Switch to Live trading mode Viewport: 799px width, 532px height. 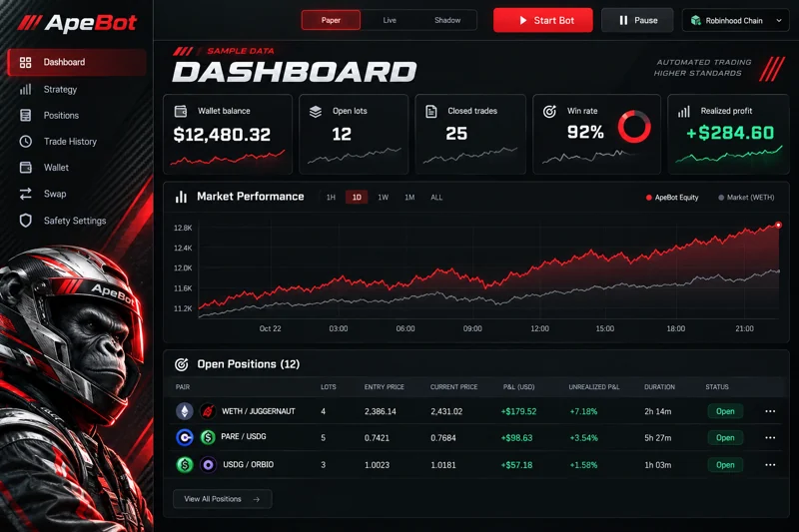click(x=390, y=20)
